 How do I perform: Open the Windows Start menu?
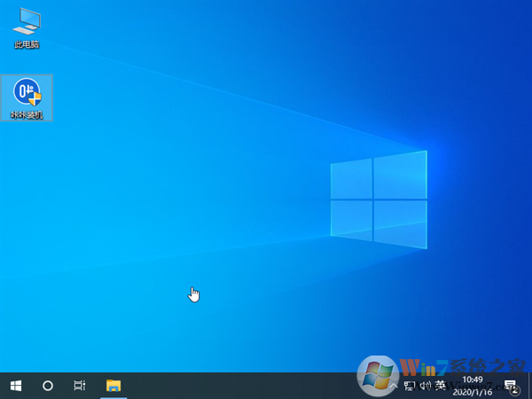(15, 386)
